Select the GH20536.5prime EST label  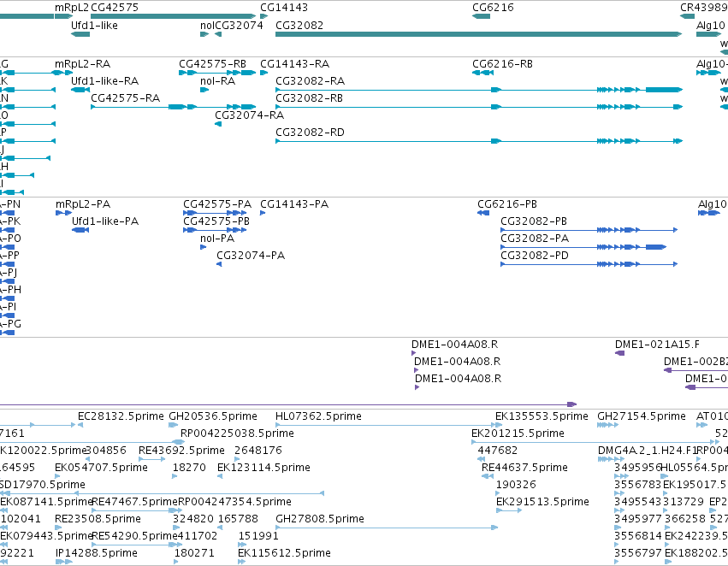coord(213,416)
